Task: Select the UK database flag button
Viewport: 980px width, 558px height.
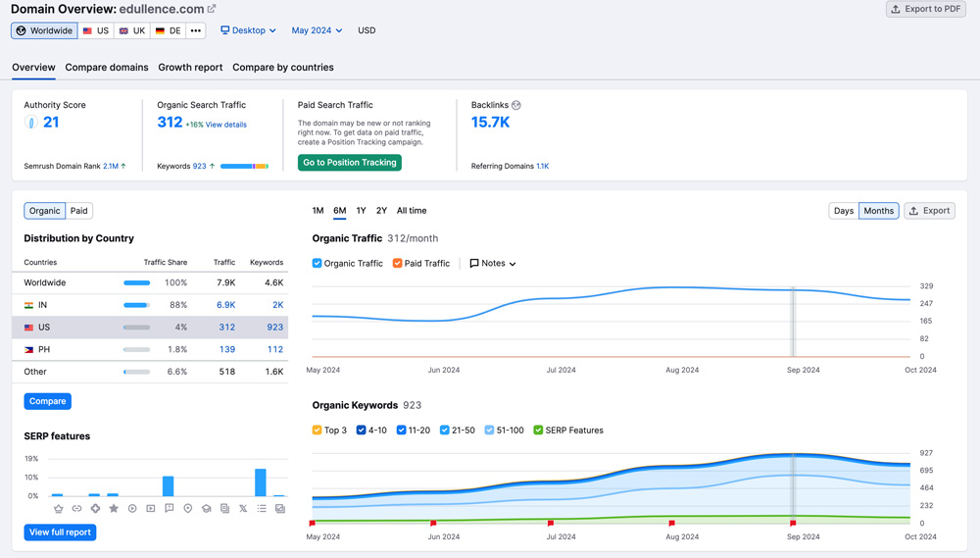Action: pos(132,30)
